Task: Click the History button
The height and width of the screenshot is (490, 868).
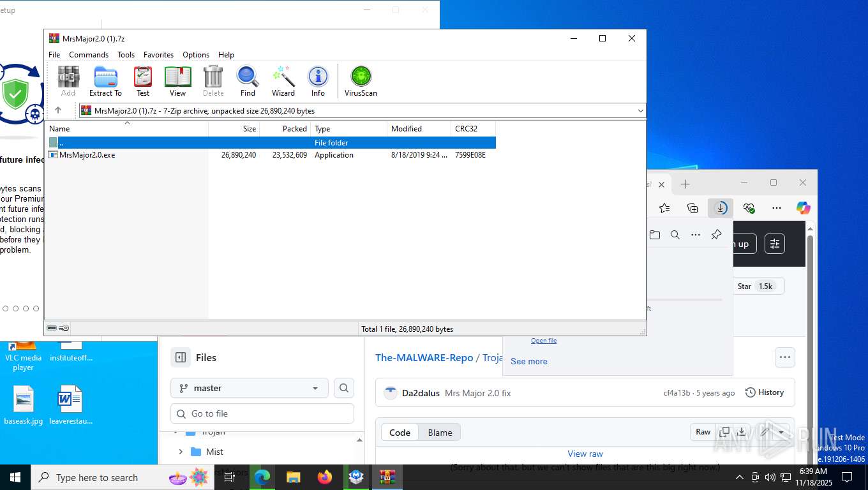Action: click(765, 392)
